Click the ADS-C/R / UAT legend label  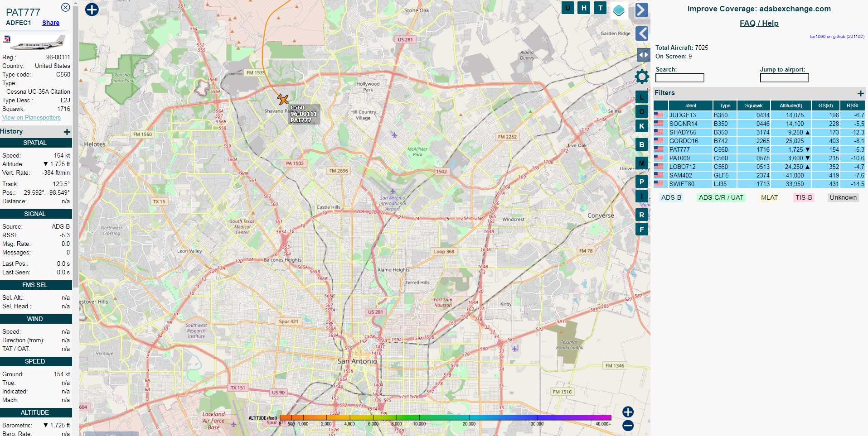(x=721, y=197)
